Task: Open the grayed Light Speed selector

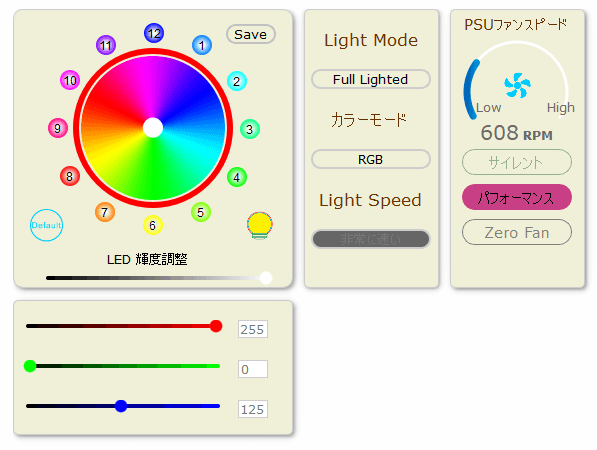Action: pos(370,239)
